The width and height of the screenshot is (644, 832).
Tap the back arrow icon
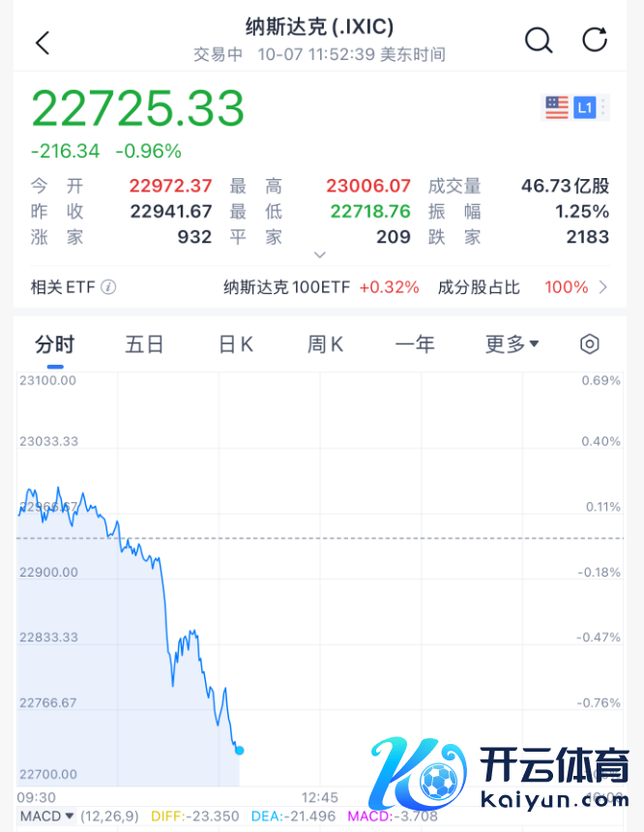tap(43, 42)
